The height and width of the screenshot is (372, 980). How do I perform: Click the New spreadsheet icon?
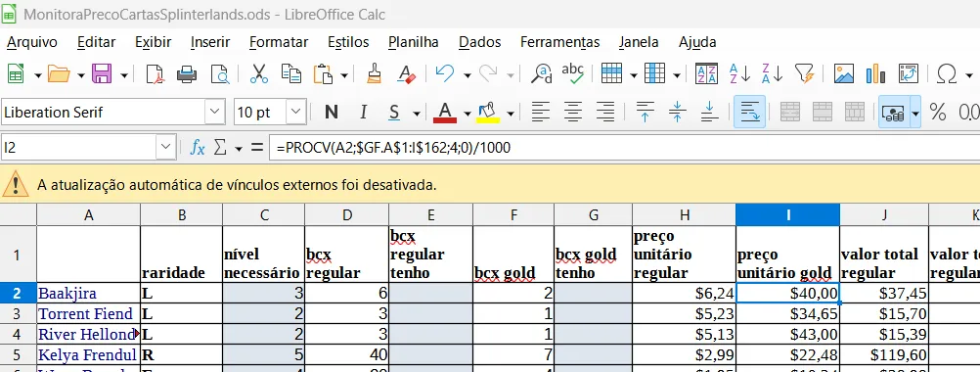point(16,74)
